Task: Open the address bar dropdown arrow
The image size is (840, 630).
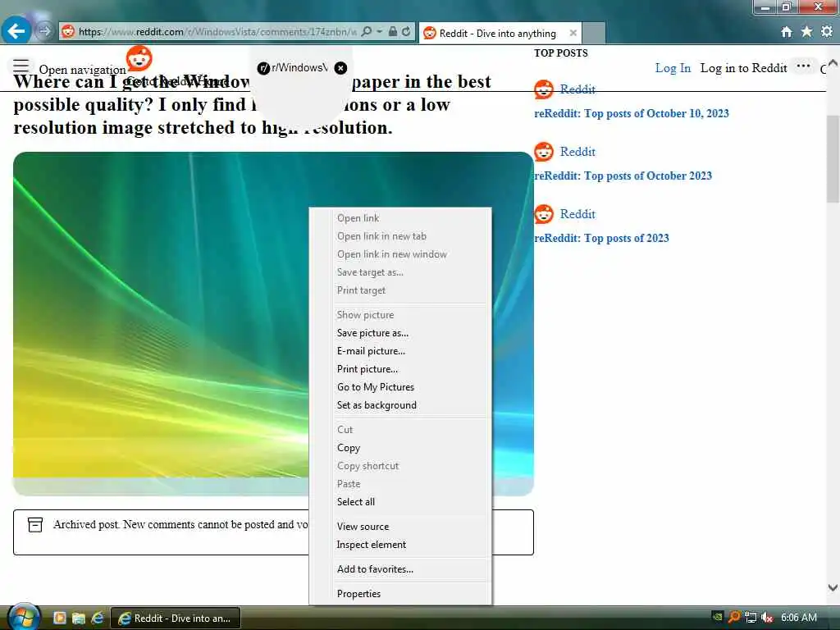Action: click(379, 32)
